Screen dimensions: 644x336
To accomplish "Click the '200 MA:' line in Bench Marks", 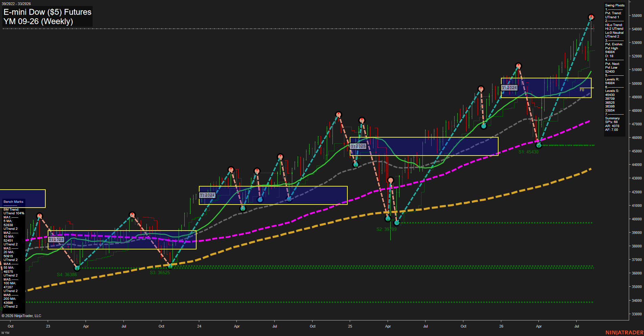I will (x=10, y=299).
